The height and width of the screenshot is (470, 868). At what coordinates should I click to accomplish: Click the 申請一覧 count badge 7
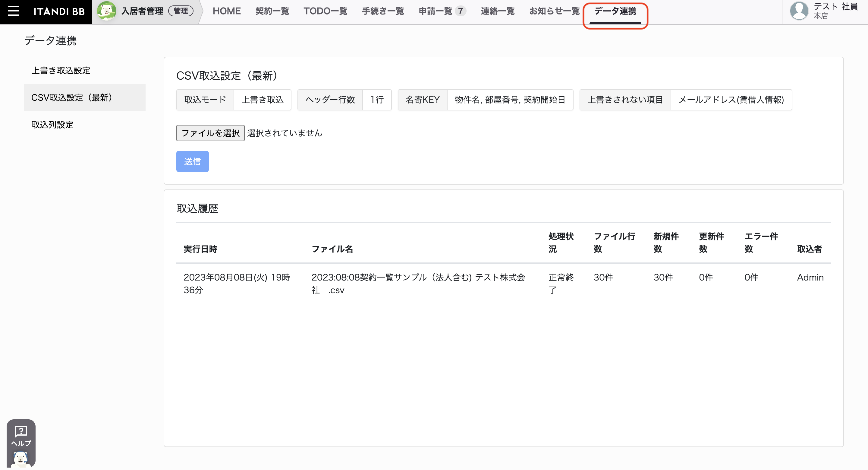pyautogui.click(x=460, y=11)
